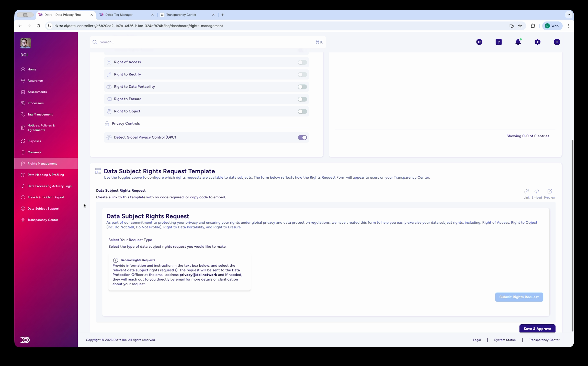Disable Detect Global Privacy Control toggle
This screenshot has width=588, height=366.
(302, 138)
